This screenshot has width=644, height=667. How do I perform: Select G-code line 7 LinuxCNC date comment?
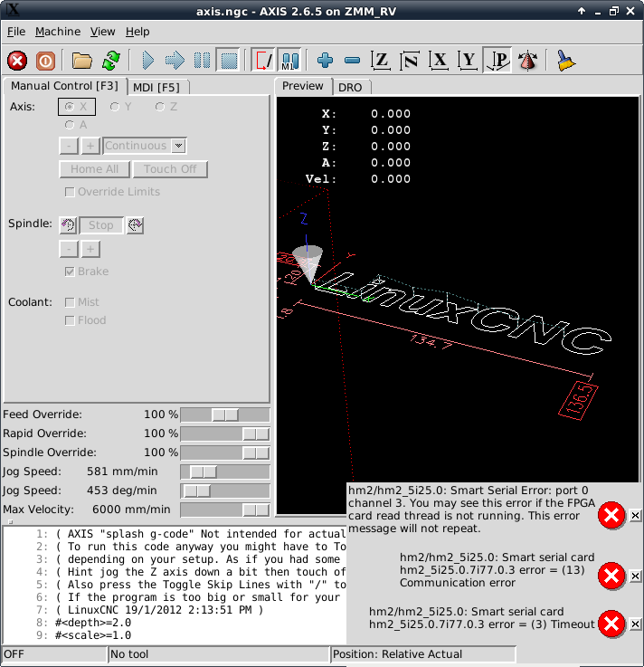point(159,610)
